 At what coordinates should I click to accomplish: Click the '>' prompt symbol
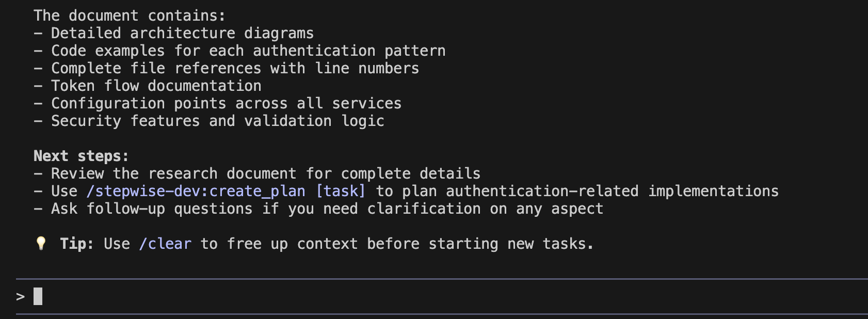point(20,296)
